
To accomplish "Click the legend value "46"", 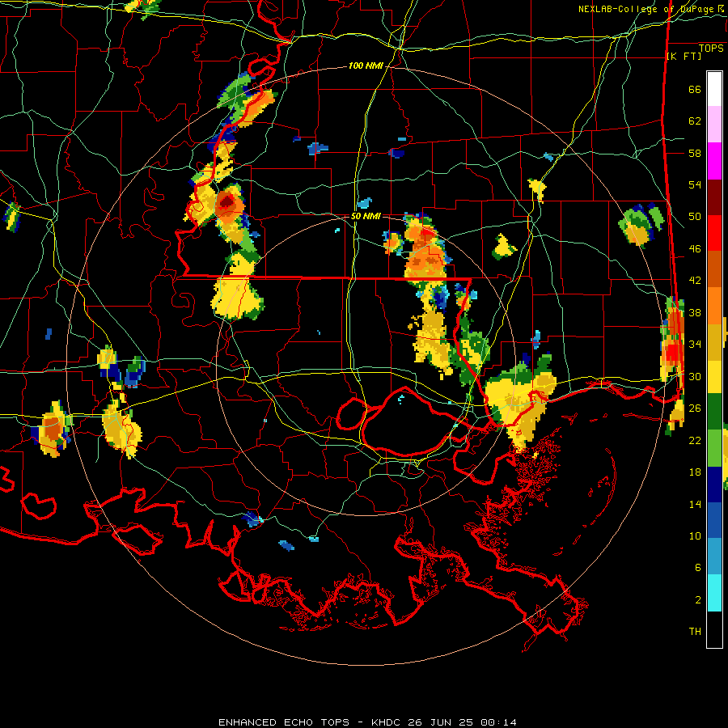I will tap(695, 249).
